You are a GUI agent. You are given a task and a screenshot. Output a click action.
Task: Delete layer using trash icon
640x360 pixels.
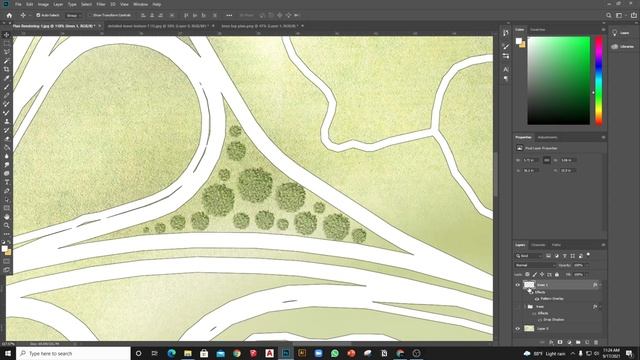pyautogui.click(x=596, y=342)
